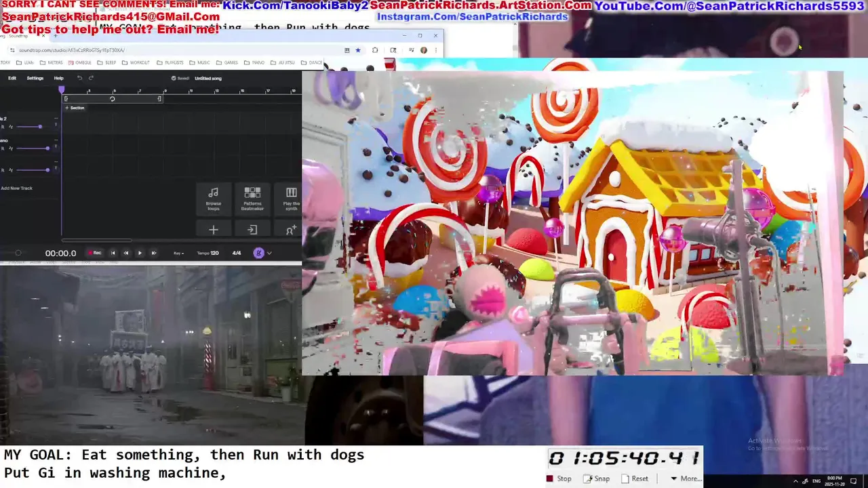Viewport: 868px width, 488px height.
Task: Start recording with the Rec button
Action: 94,253
